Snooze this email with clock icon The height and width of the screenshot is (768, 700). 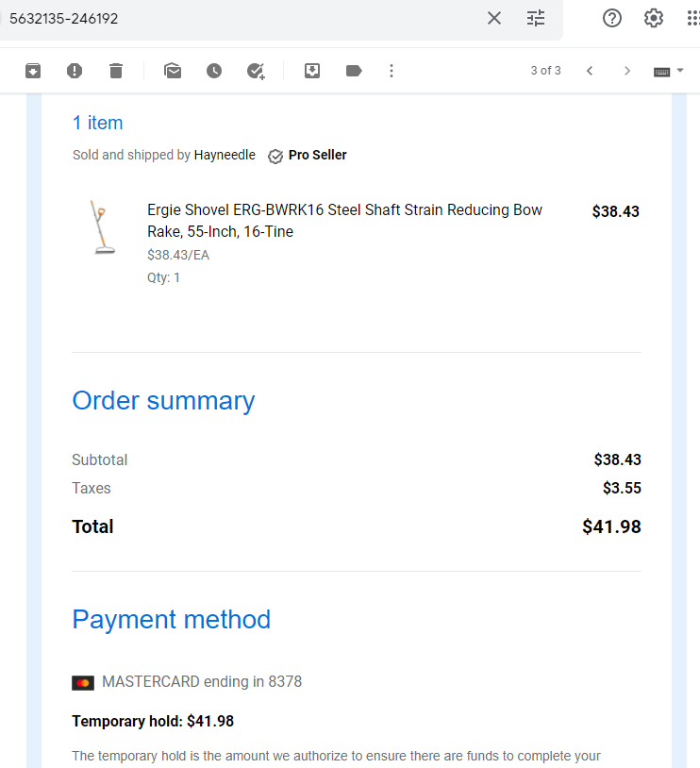(214, 71)
